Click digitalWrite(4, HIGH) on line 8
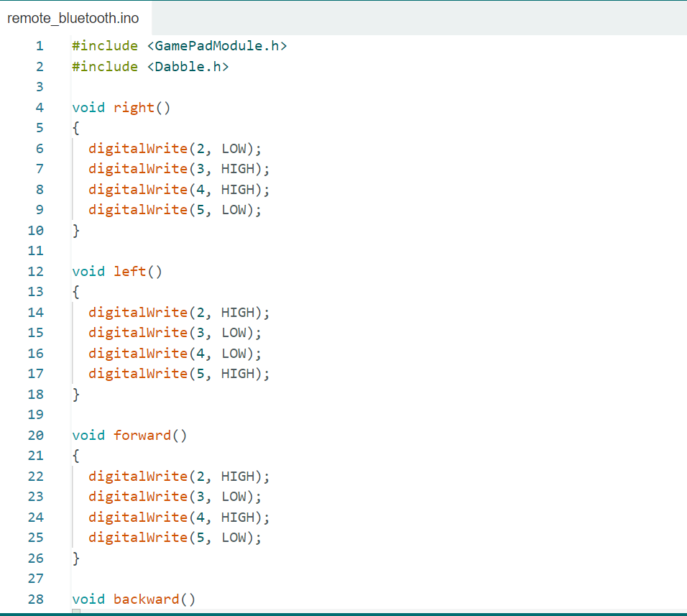Viewport: 687px width, 616px height. [x=179, y=189]
